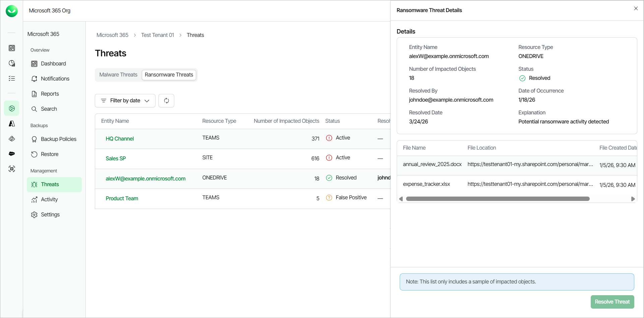Open Backup Policies in the sidebar

58,139
